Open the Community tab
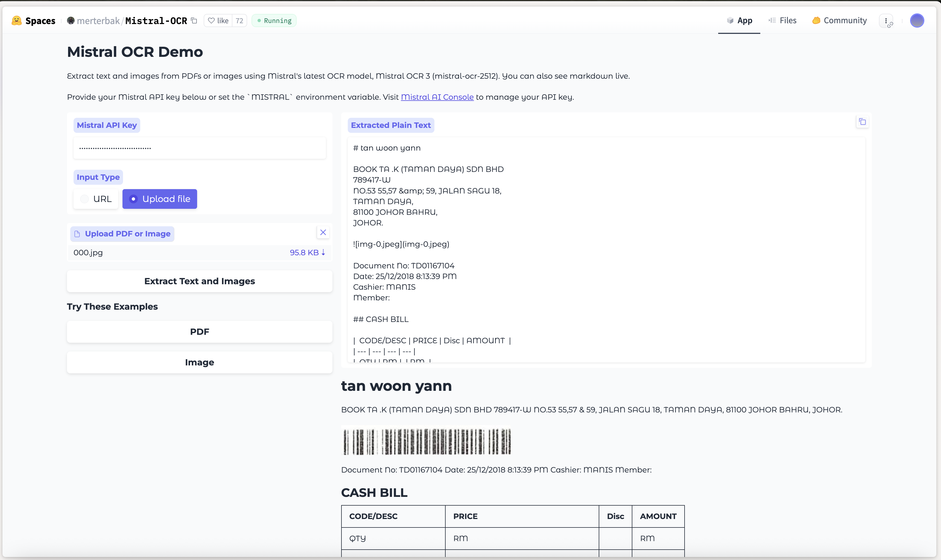Image resolution: width=941 pixels, height=560 pixels. point(840,20)
